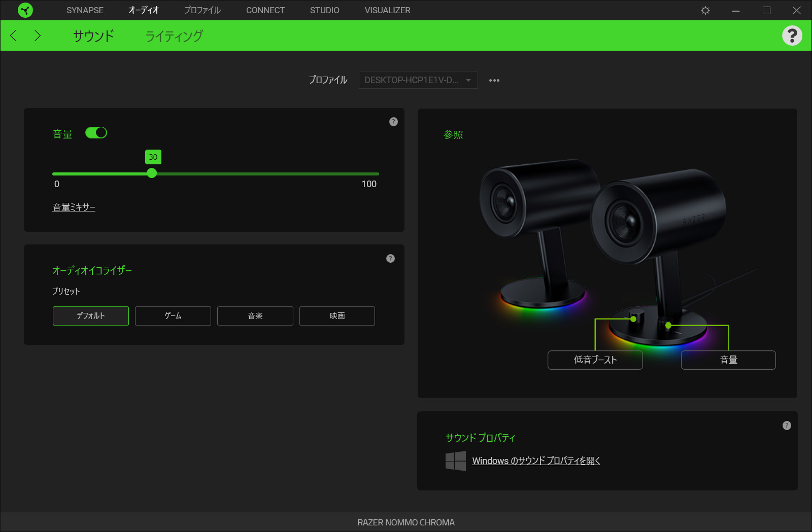812x532 pixels.
Task: Click the 低音ブースト label button
Action: 595,360
